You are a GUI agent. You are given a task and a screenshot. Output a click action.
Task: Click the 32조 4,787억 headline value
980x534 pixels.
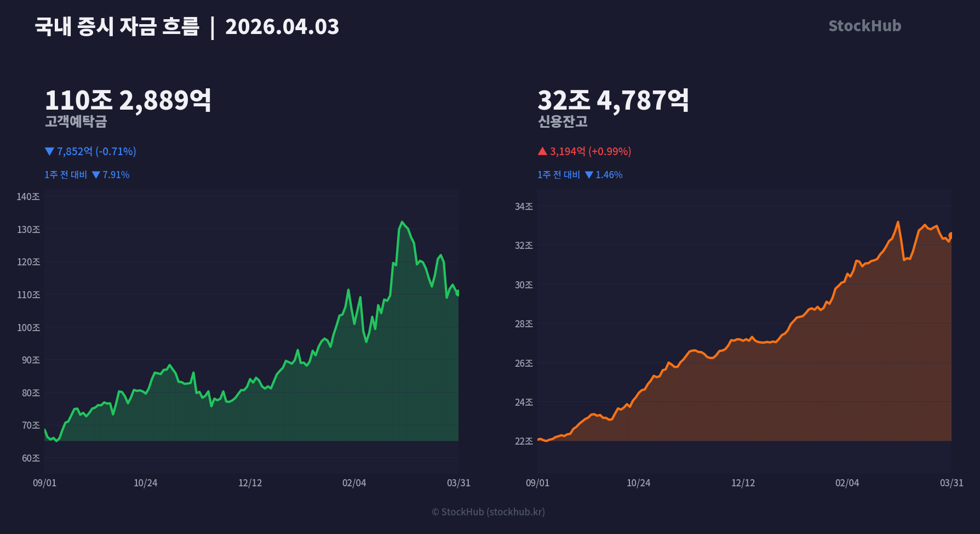click(x=613, y=100)
